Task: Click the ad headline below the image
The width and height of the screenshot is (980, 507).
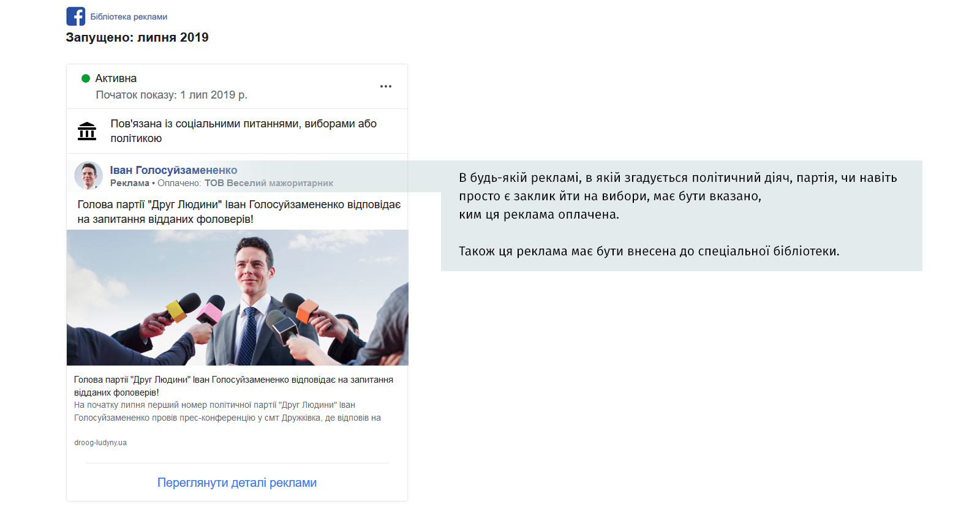Action: click(x=233, y=386)
